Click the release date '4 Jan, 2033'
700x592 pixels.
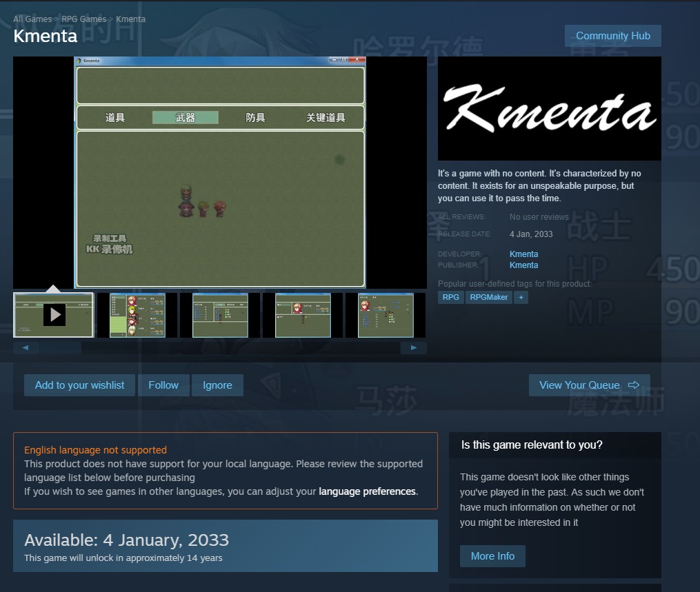pyautogui.click(x=531, y=234)
